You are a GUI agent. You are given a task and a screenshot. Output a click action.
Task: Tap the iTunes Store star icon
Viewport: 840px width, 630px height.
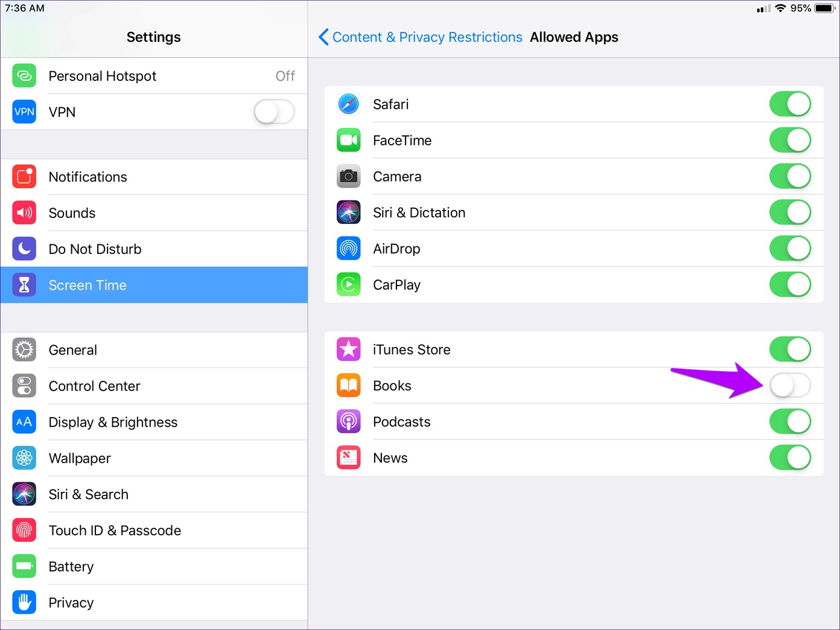(348, 349)
